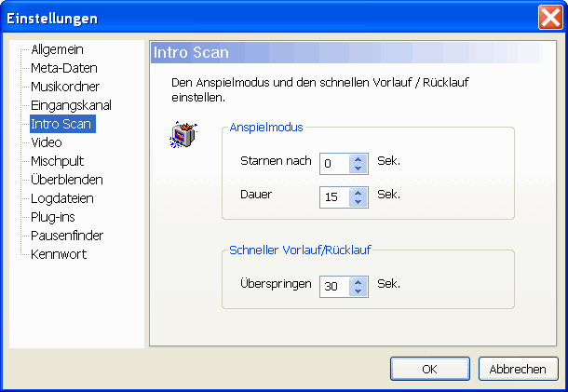Confirm settings with the OK button
The height and width of the screenshot is (392, 568).
429,369
